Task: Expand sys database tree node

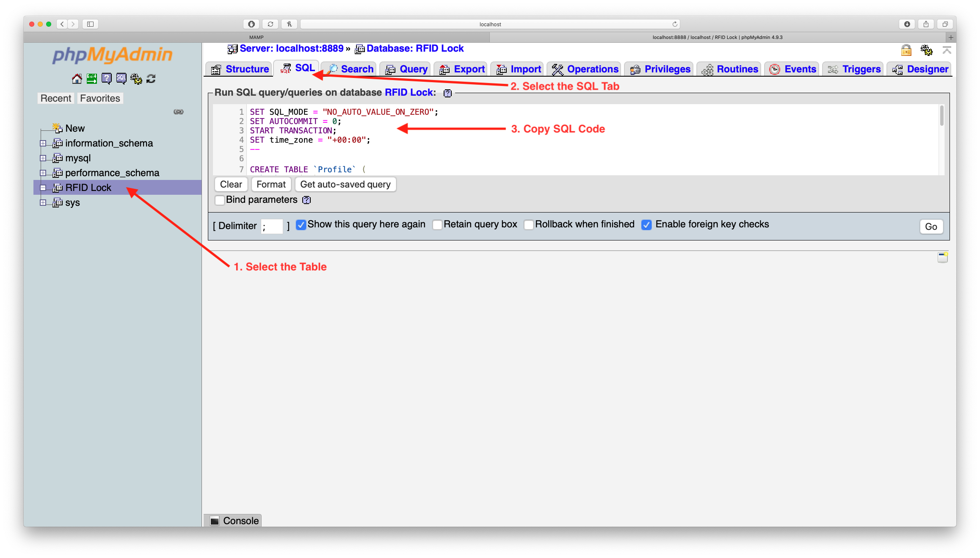Action: (43, 203)
